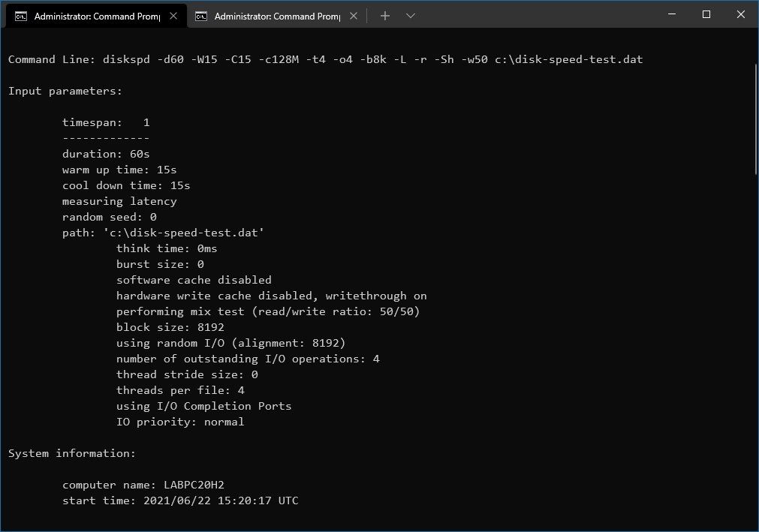759x532 pixels.
Task: Open the new tab dropdown chevron
Action: coord(410,15)
